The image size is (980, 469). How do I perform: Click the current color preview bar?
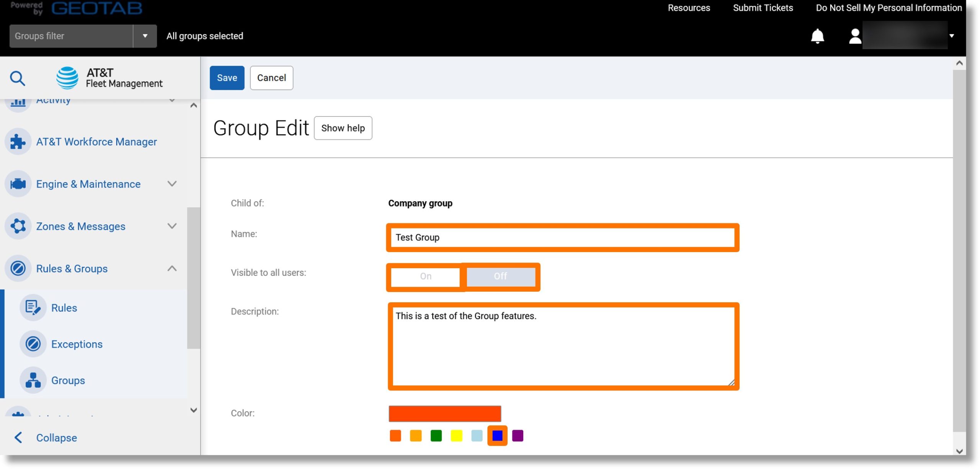445,414
